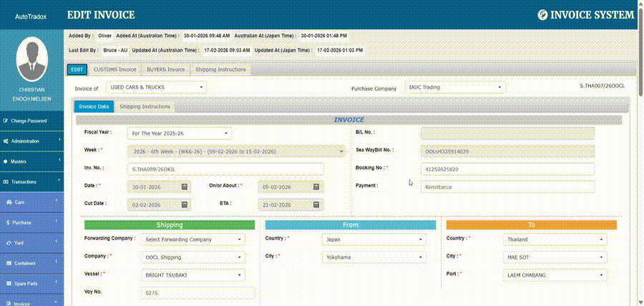Open the Fiscal Year dropdown
This screenshot has width=644, height=306.
coord(180,133)
